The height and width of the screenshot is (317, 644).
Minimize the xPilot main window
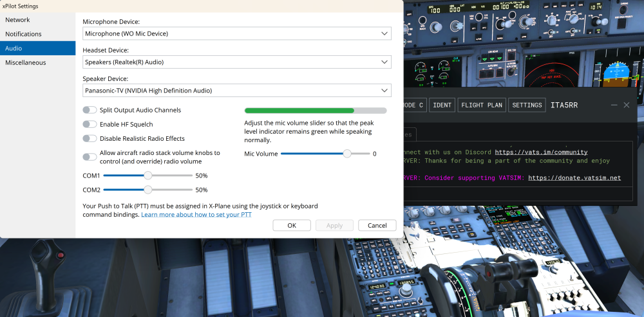[614, 105]
